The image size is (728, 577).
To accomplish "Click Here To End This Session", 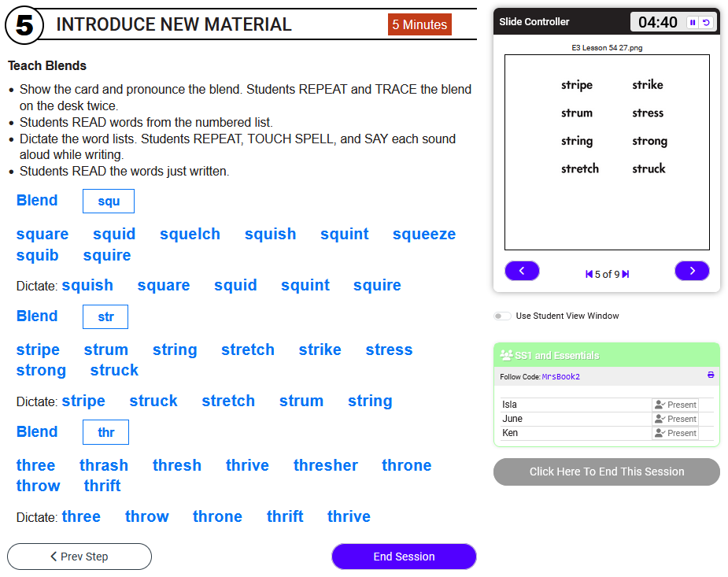I will coord(606,472).
